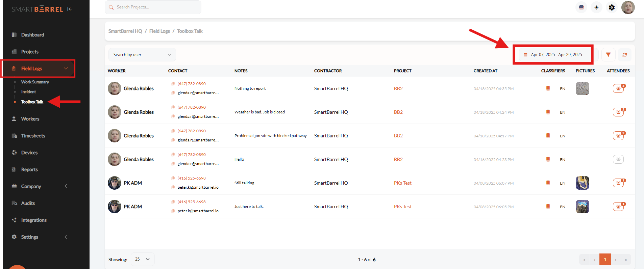Screen dimensions: 644x269
Task: Click classifier icon in Just here to talk row
Action: pyautogui.click(x=548, y=207)
